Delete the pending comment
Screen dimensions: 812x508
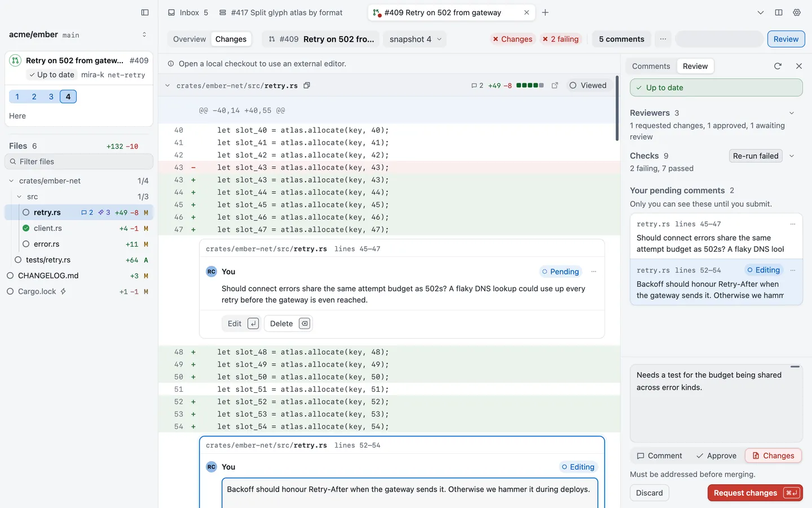(x=288, y=323)
